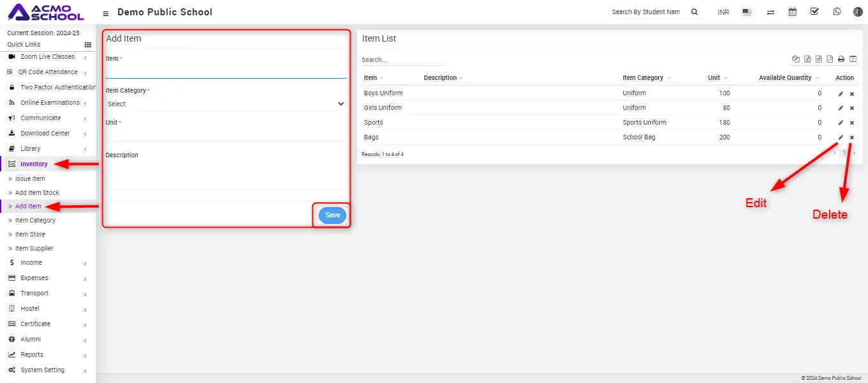The height and width of the screenshot is (383, 868).
Task: Click the WhatsApp icon in header
Action: click(x=837, y=12)
